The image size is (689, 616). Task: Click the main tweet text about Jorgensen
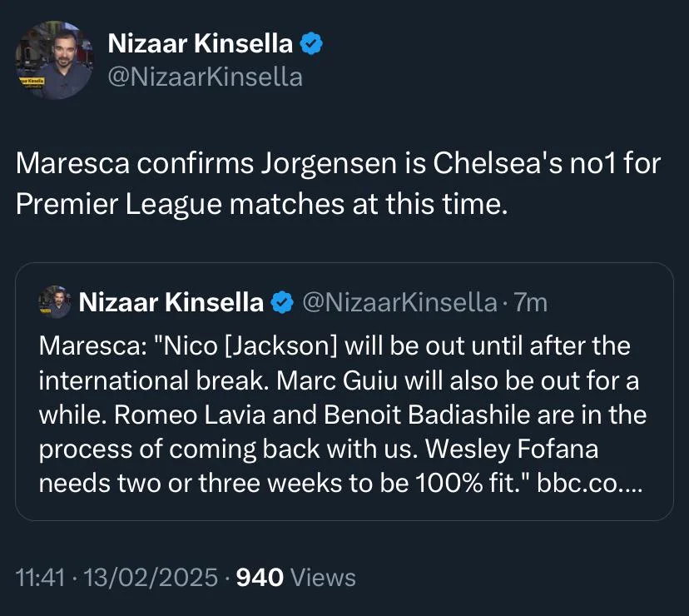(338, 163)
